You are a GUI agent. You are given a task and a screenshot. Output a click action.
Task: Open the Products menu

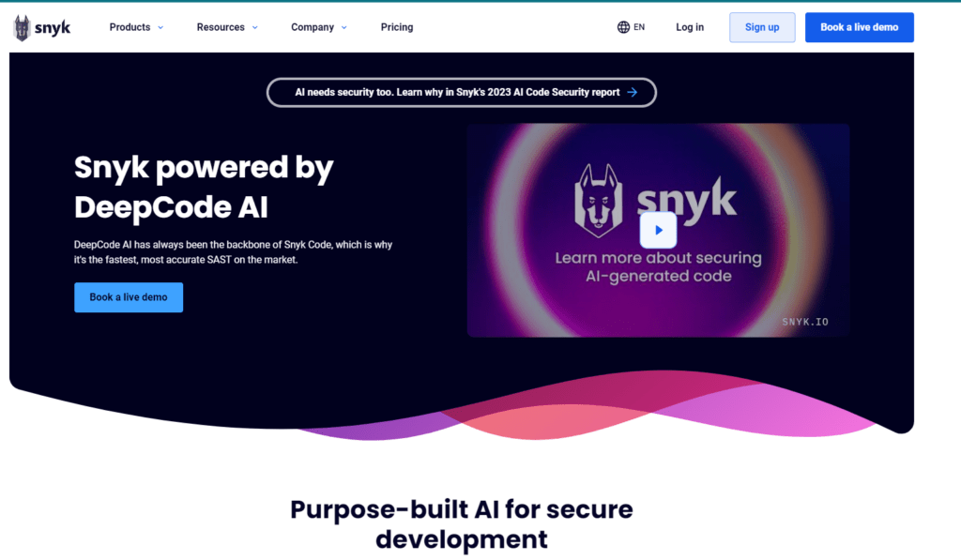coord(136,27)
